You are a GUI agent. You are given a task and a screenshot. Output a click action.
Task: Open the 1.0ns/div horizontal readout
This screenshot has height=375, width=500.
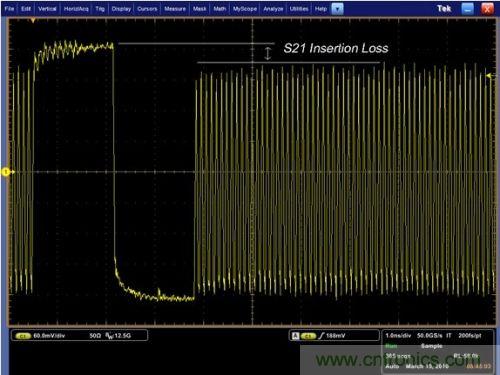point(398,336)
